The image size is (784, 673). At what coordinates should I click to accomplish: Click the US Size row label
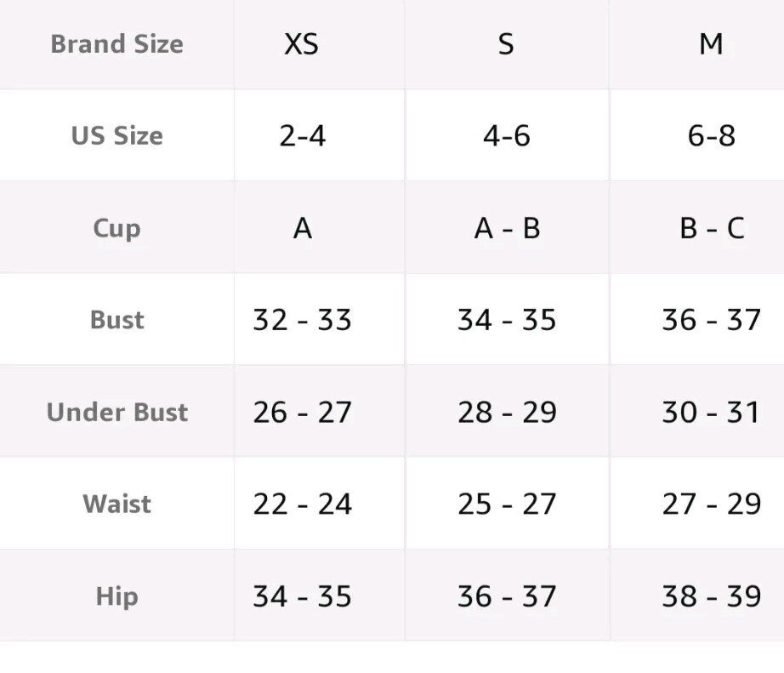116,136
